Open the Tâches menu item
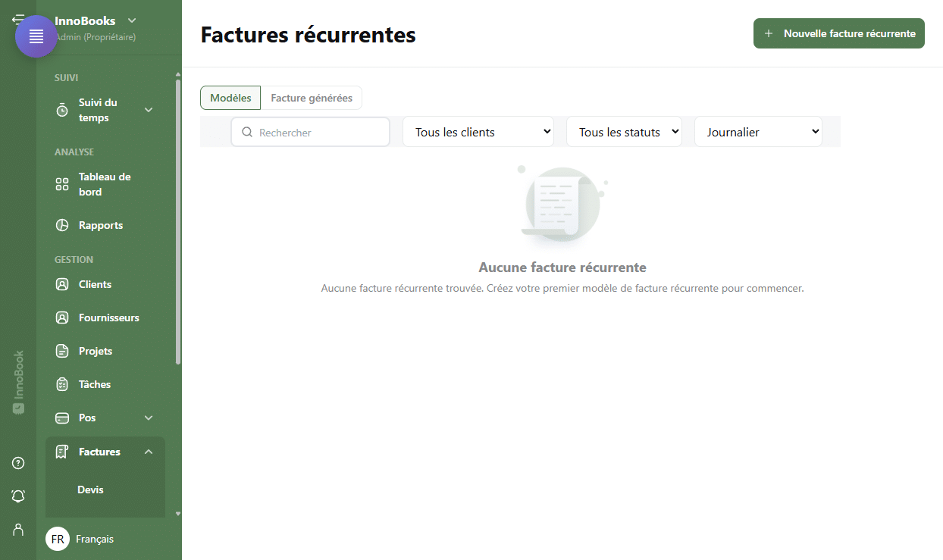Viewport: 943px width, 560px height. pos(105,384)
